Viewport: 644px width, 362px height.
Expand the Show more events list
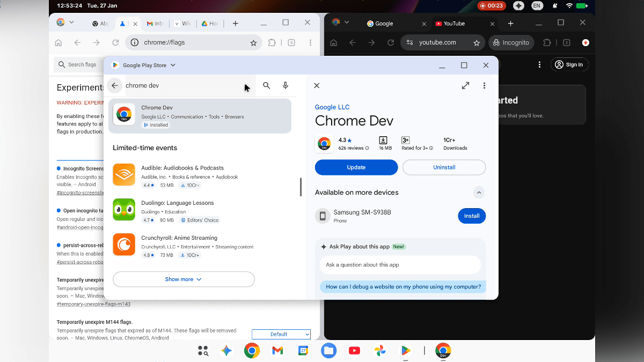click(184, 279)
